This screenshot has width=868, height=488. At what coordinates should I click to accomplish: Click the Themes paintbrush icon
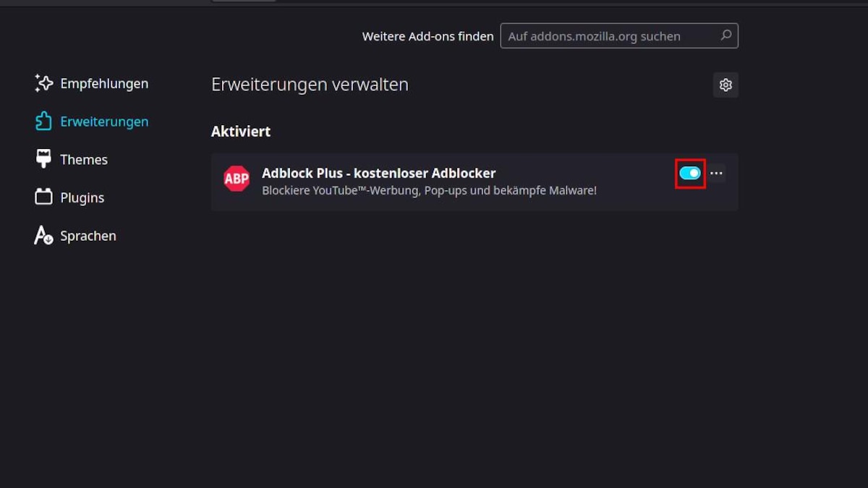point(43,159)
